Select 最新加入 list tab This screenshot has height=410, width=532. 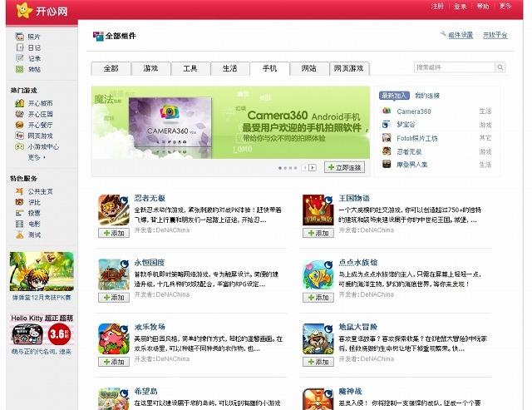pos(394,96)
